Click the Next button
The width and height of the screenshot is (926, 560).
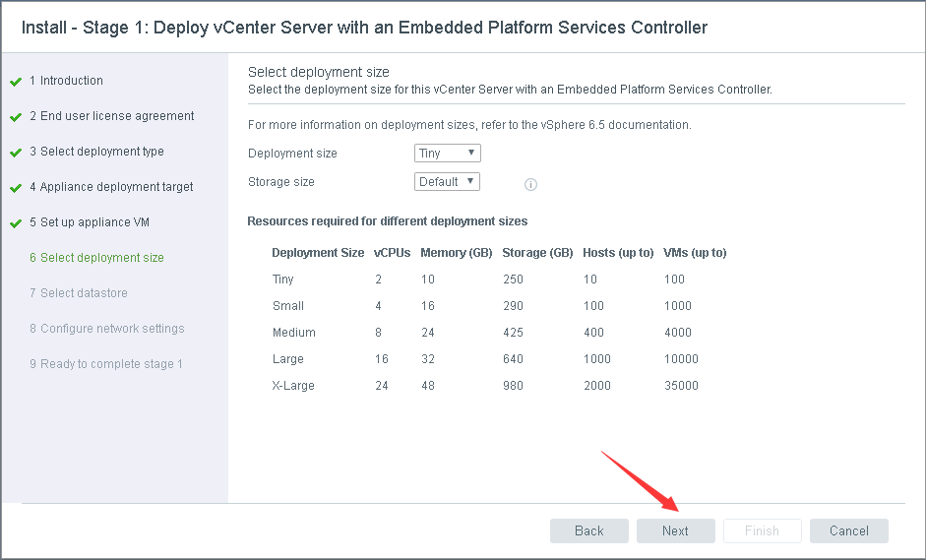coord(676,531)
